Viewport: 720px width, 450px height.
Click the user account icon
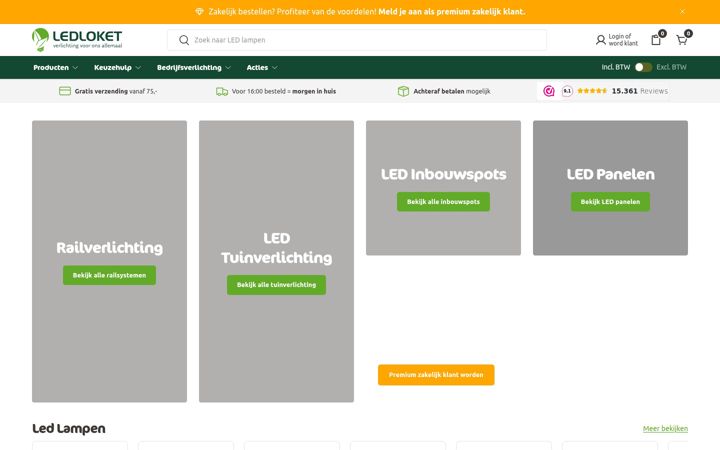tap(601, 40)
